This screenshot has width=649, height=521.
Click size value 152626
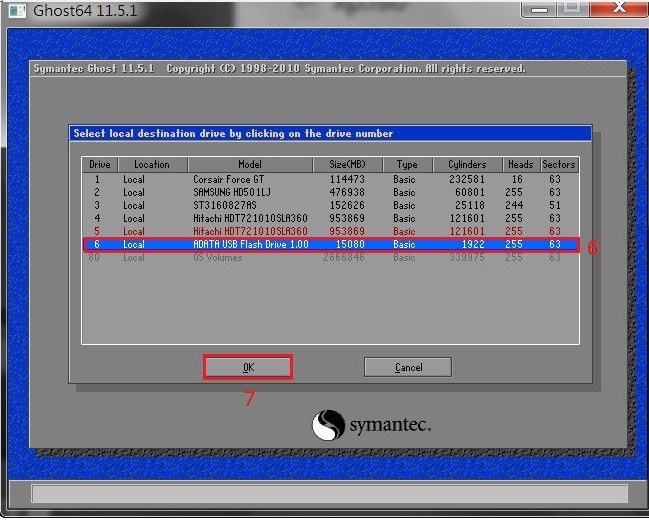(347, 205)
